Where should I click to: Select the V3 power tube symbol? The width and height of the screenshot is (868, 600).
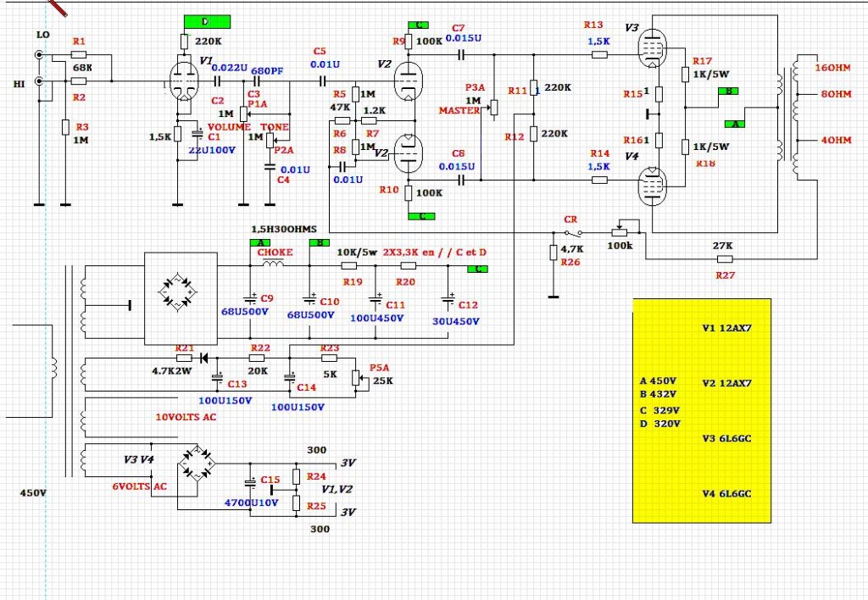(652, 47)
